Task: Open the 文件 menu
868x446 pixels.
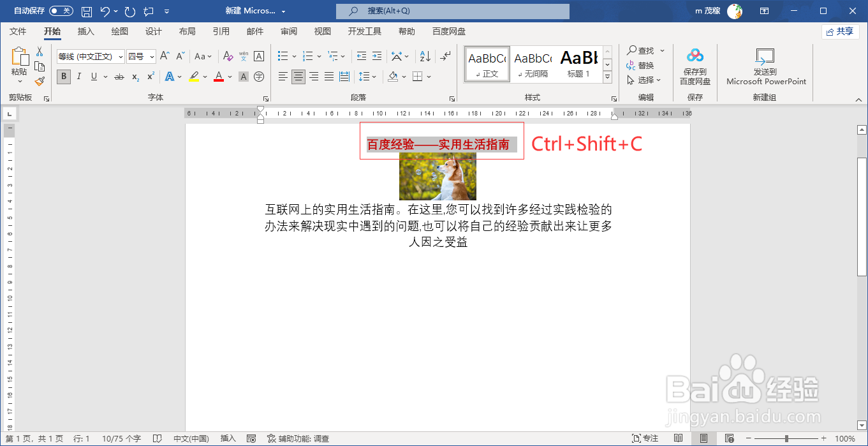Action: (18, 31)
